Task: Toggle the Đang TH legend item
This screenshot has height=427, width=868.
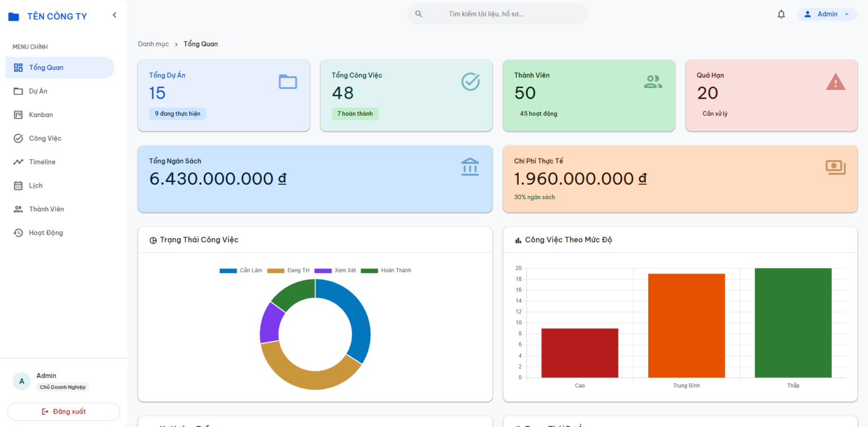Action: pos(288,271)
